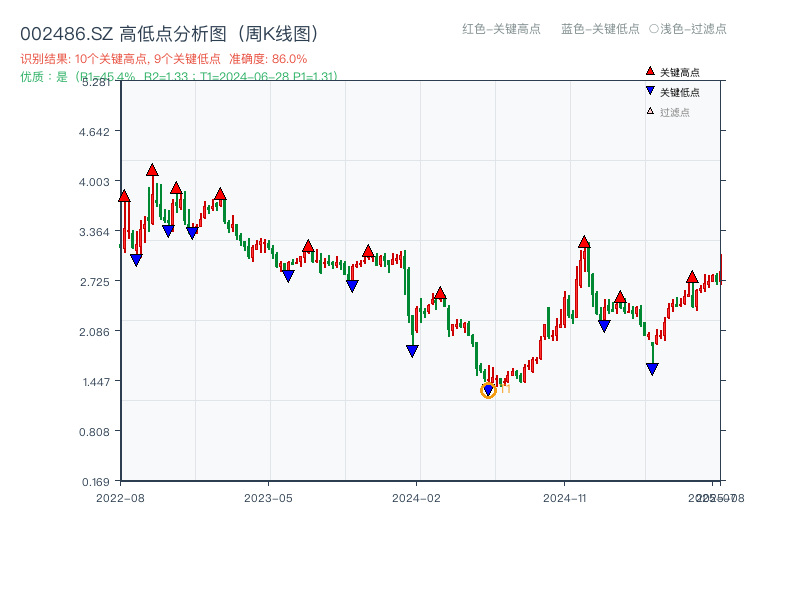Image resolution: width=800 pixels, height=600 pixels.
Task: Click the 蓝色-关键低点 header text
Action: (600, 29)
